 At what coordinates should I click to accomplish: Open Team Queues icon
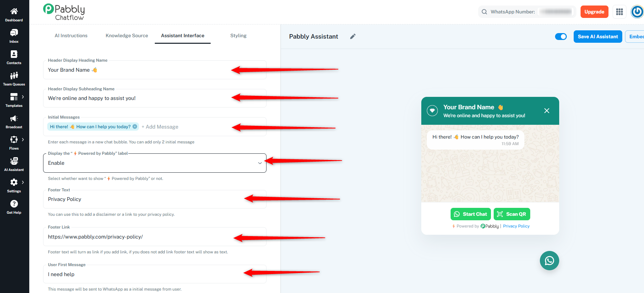pos(14,75)
